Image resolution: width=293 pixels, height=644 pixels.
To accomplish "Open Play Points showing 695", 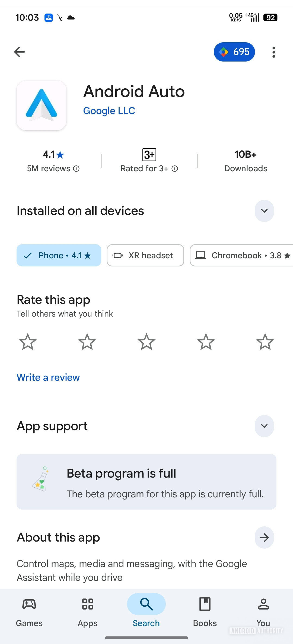I will (234, 52).
